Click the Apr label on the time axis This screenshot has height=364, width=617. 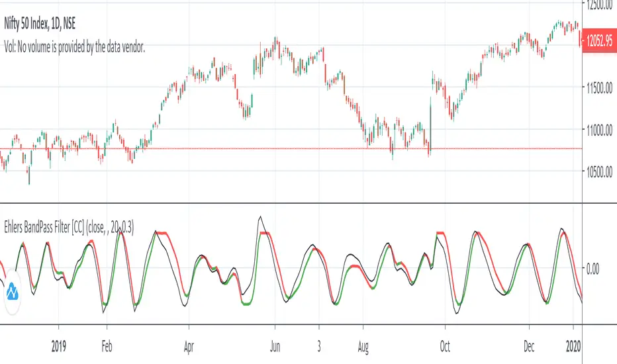click(x=189, y=347)
